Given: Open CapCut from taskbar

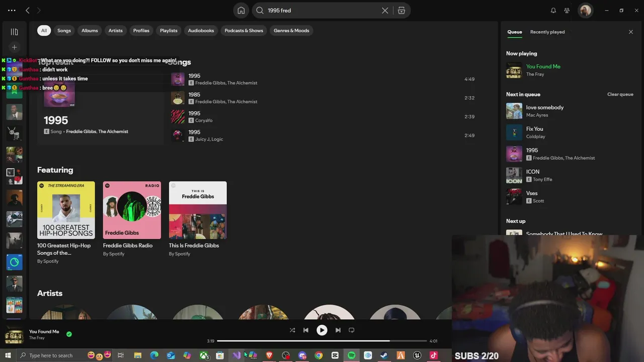Looking at the screenshot, I should [x=335, y=355].
